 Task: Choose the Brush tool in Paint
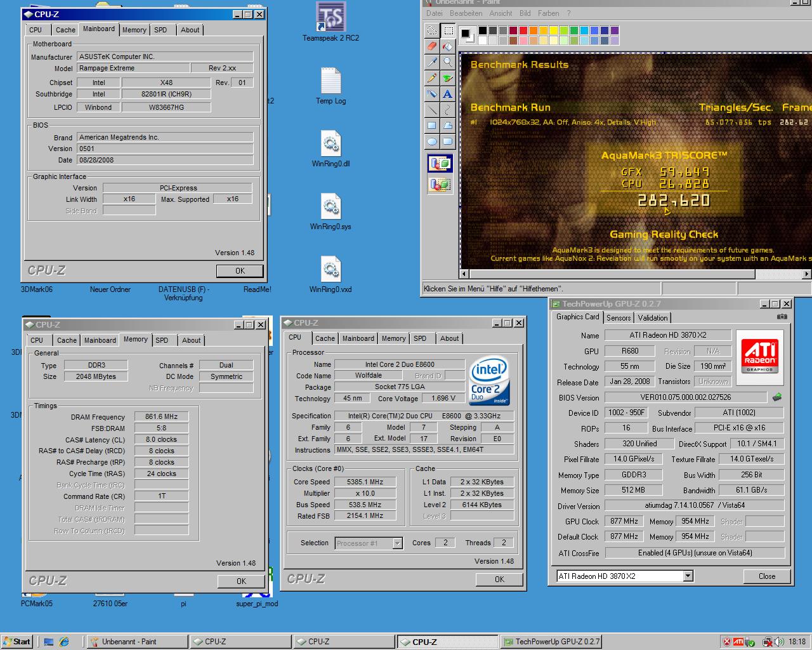pyautogui.click(x=448, y=78)
